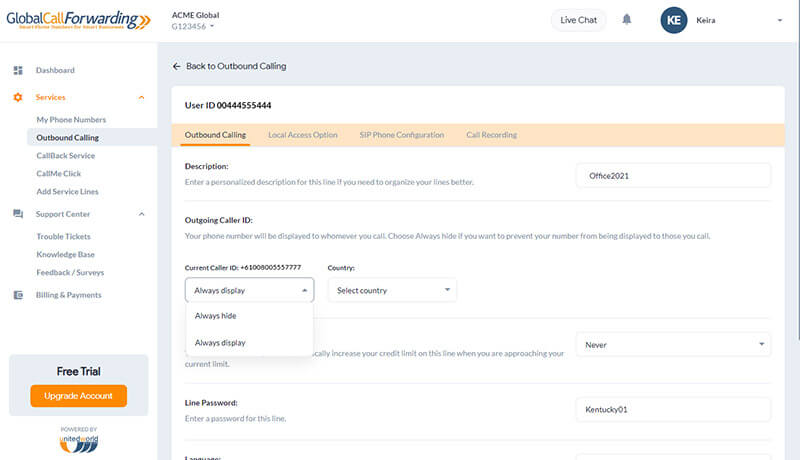The image size is (800, 460).
Task: Click the GlobalCallForwarding logo
Action: click(x=78, y=20)
